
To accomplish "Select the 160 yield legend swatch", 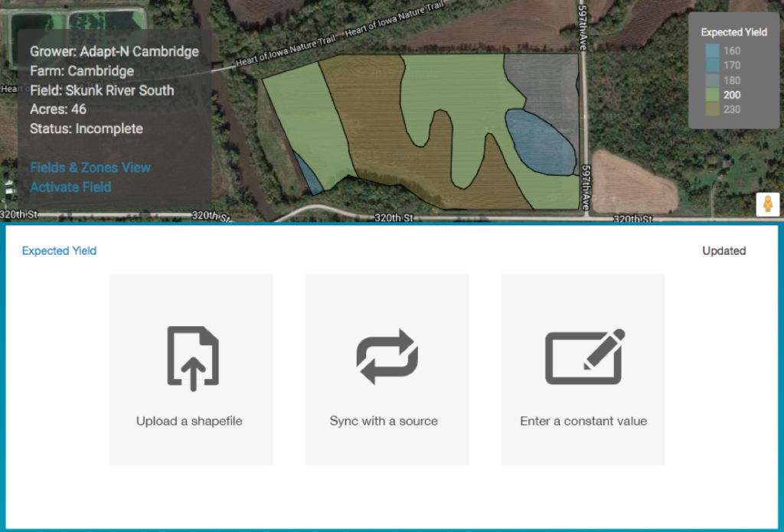I will (x=712, y=51).
